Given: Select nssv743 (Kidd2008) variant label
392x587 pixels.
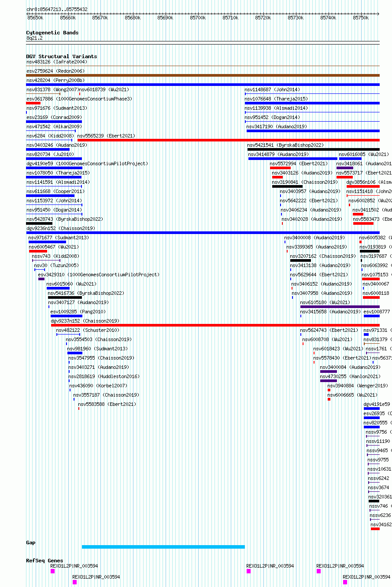Looking at the screenshot, I should click(x=55, y=256).
